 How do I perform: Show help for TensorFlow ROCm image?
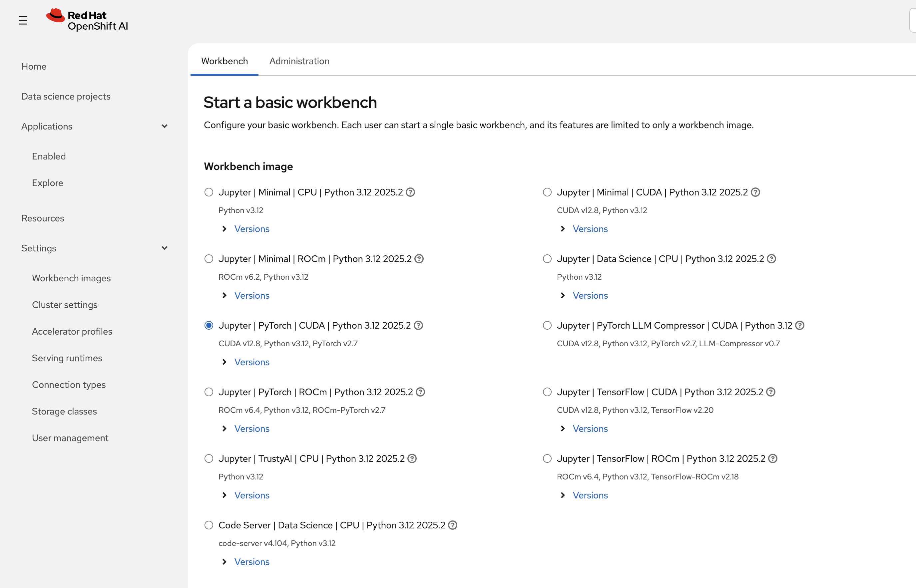[773, 458]
